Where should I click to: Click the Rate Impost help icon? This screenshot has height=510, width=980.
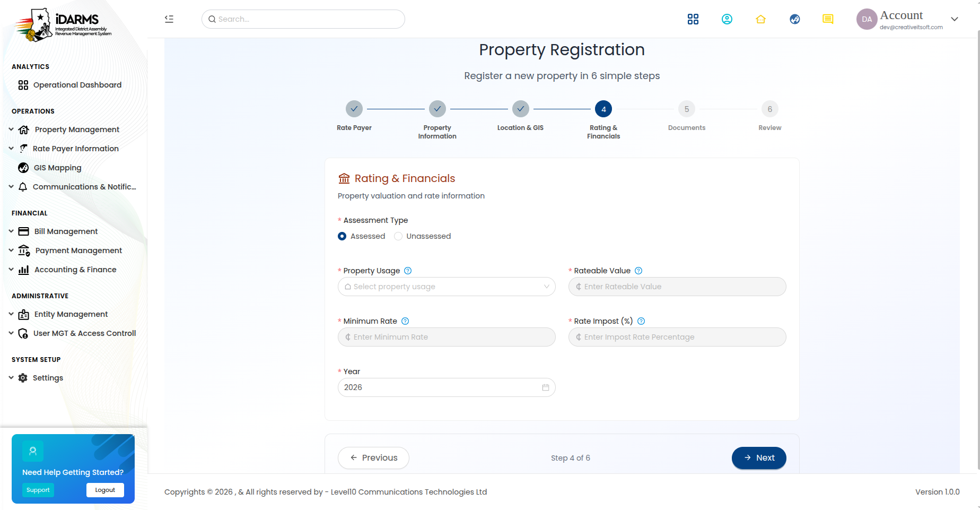(x=641, y=321)
